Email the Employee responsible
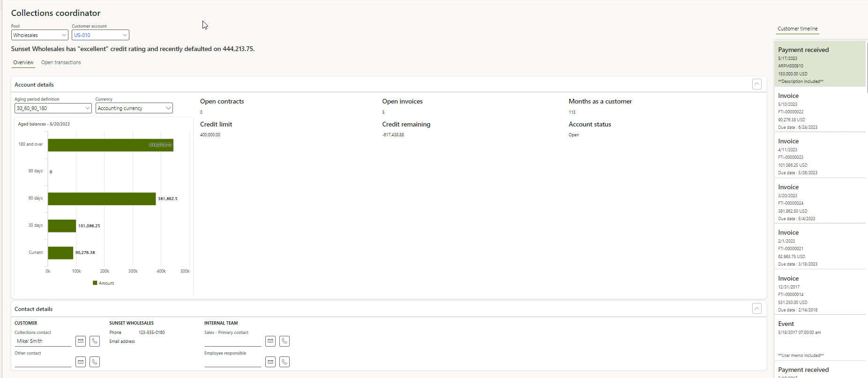868x378 pixels. (270, 362)
